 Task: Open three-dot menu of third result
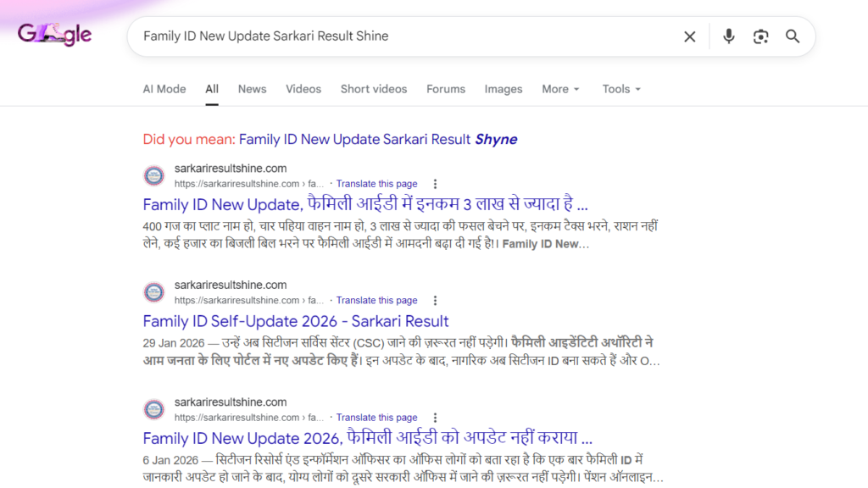435,418
